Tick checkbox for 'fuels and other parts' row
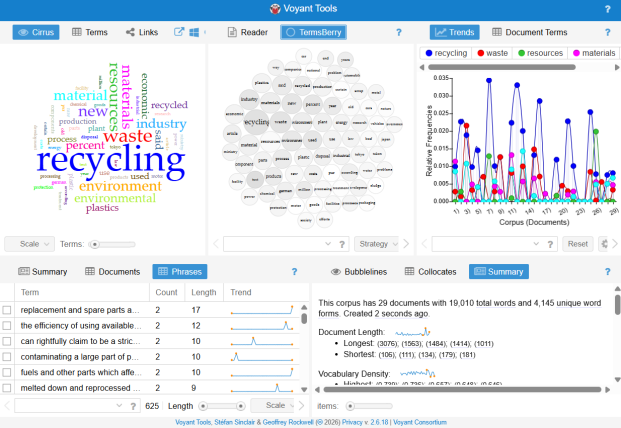The image size is (621, 428). coord(8,371)
